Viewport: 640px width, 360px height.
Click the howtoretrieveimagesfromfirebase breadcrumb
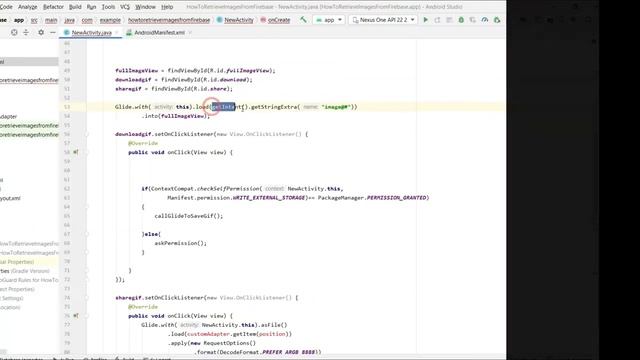(x=169, y=20)
